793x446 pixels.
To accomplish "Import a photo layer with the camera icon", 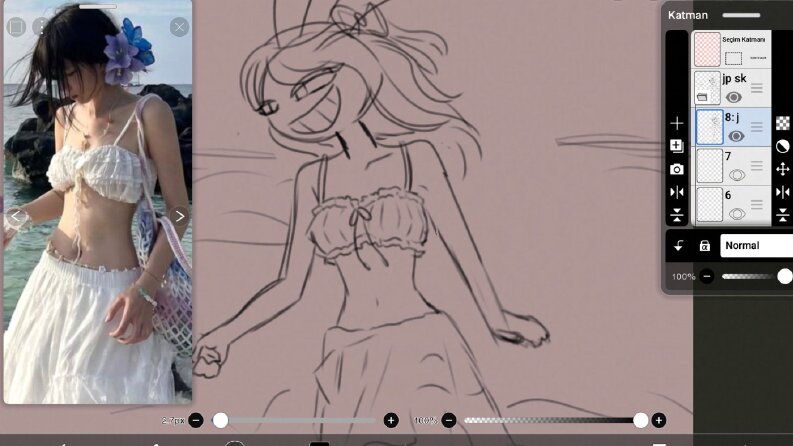I will coord(677,169).
